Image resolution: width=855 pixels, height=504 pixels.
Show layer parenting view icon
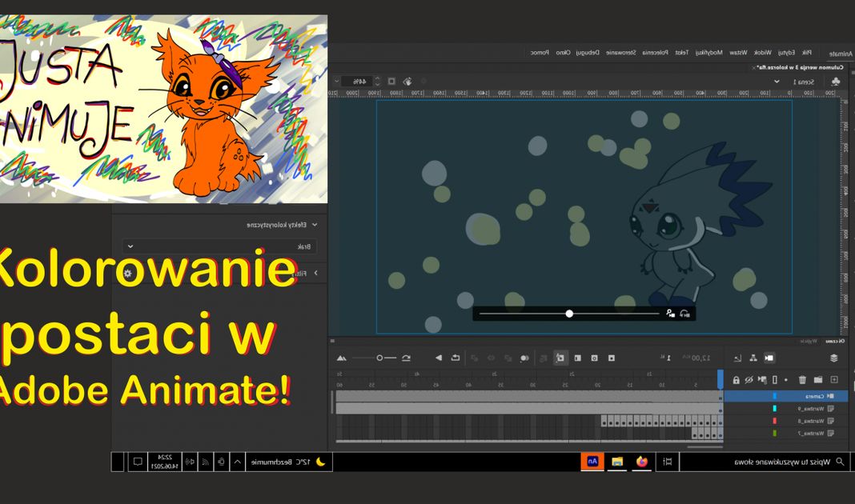753,358
